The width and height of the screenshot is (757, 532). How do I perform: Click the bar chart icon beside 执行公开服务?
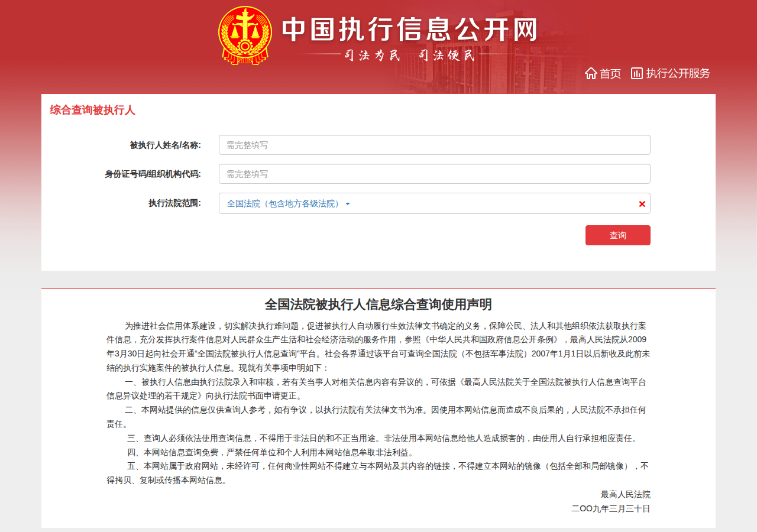tap(637, 73)
